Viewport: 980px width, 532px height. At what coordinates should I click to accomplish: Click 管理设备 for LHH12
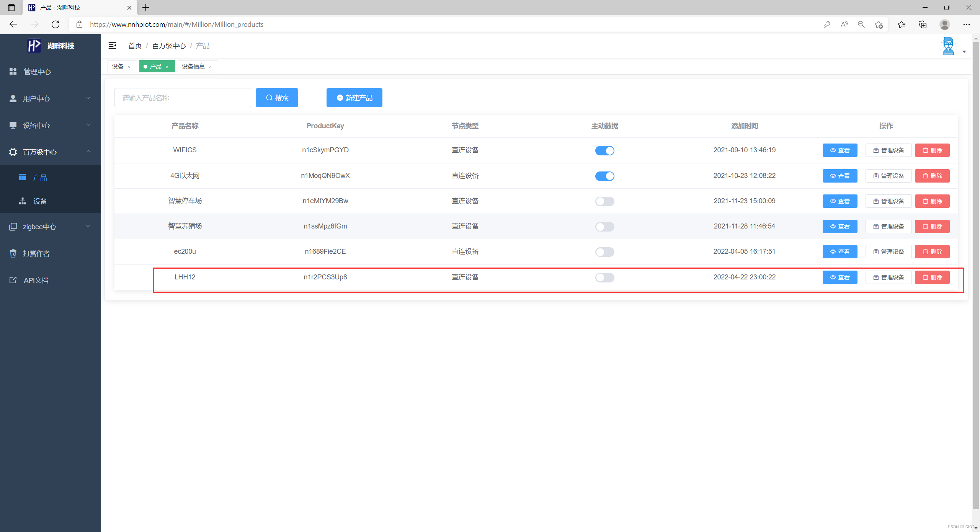889,277
